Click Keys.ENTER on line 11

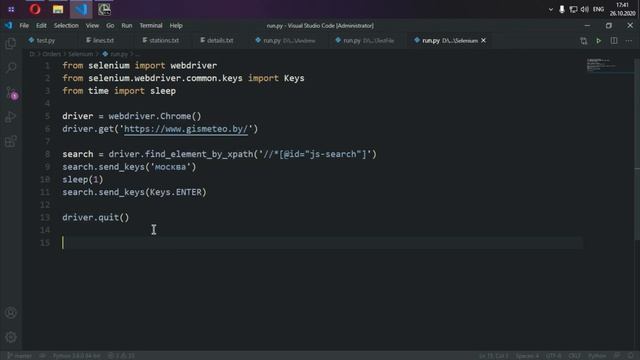[x=176, y=192]
